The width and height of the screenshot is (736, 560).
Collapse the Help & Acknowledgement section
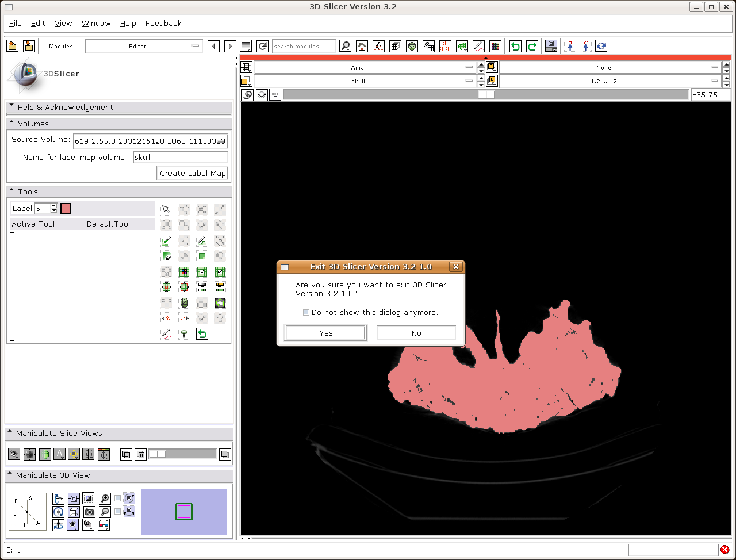click(118, 107)
